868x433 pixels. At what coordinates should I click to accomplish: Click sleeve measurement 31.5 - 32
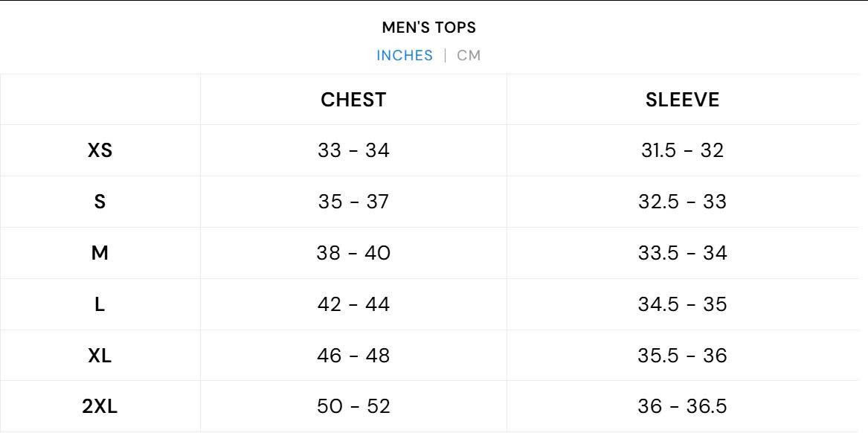[682, 150]
